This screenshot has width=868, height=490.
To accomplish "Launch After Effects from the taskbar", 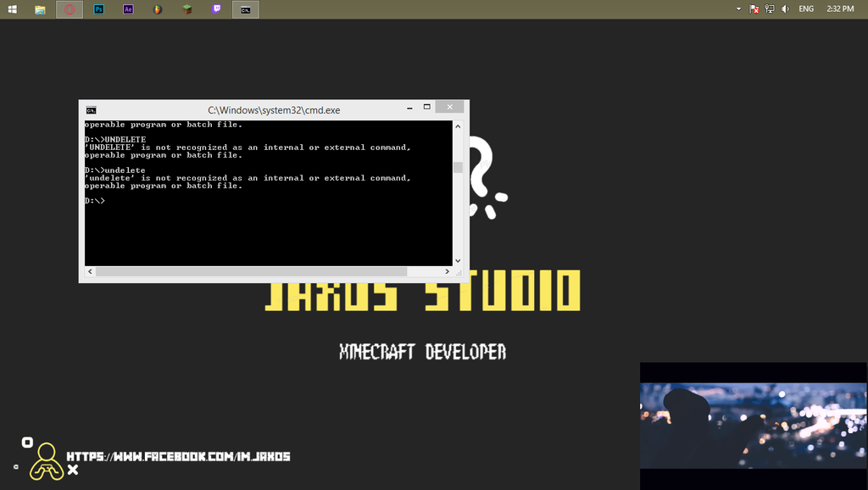I will coord(128,9).
